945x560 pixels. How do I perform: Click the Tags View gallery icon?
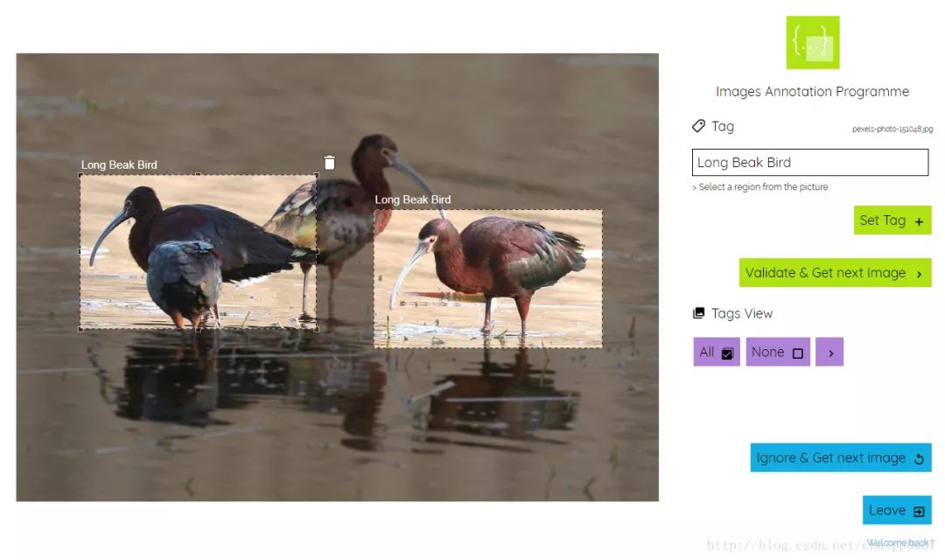pyautogui.click(x=698, y=313)
